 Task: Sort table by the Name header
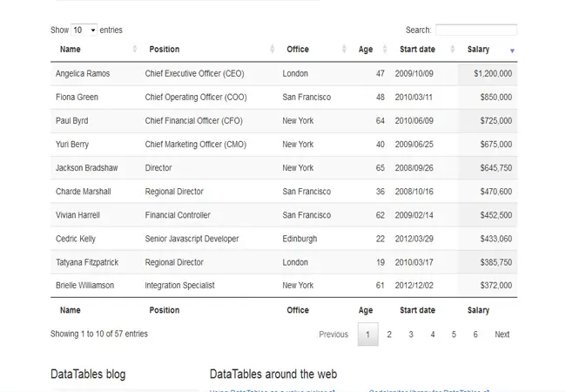pyautogui.click(x=70, y=50)
